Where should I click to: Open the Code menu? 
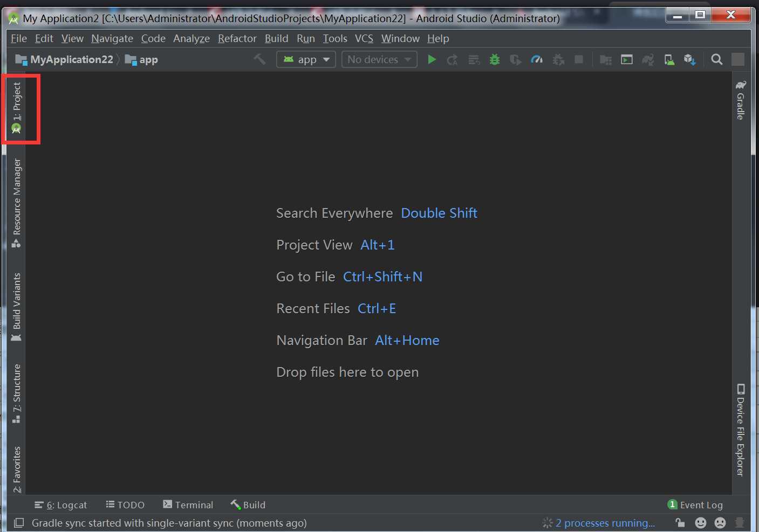click(x=153, y=38)
